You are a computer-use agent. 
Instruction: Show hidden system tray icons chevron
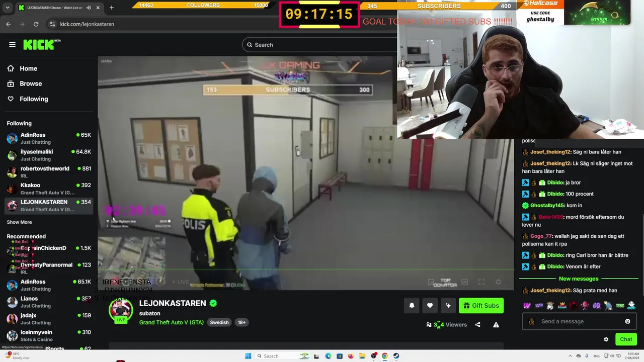(x=570, y=356)
